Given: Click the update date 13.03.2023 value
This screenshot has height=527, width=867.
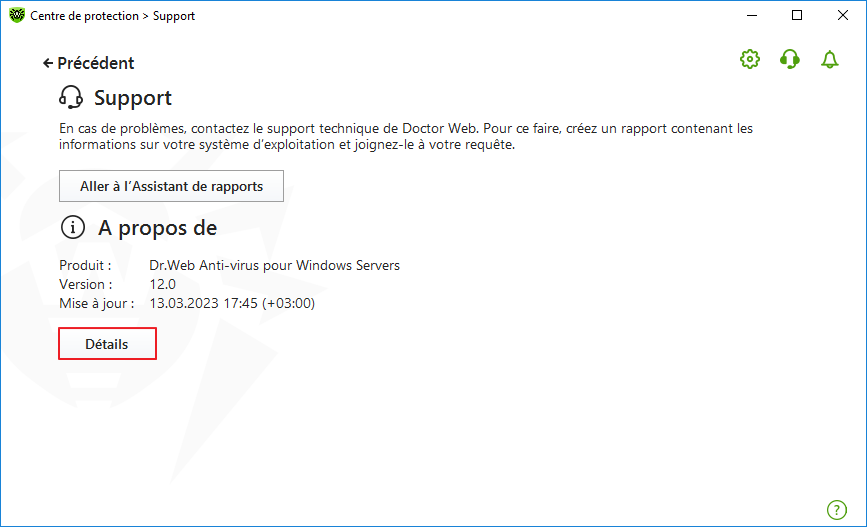Looking at the screenshot, I should click(232, 303).
